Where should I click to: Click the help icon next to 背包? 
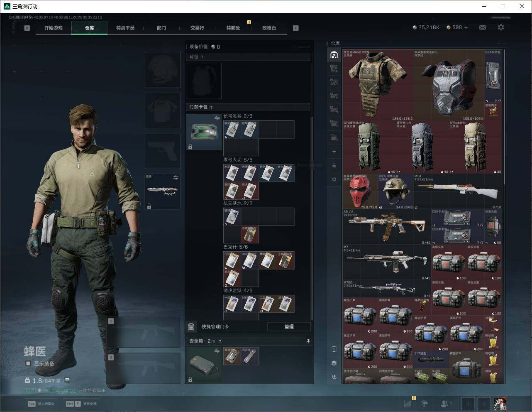[202, 57]
